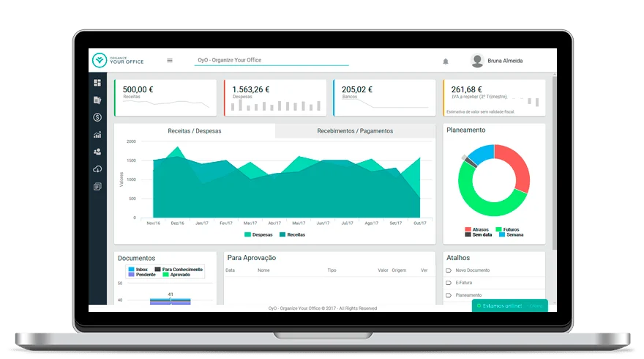Screen dimensions: 644x359
Task: Open the dollar sign finance icon
Action: click(x=97, y=117)
